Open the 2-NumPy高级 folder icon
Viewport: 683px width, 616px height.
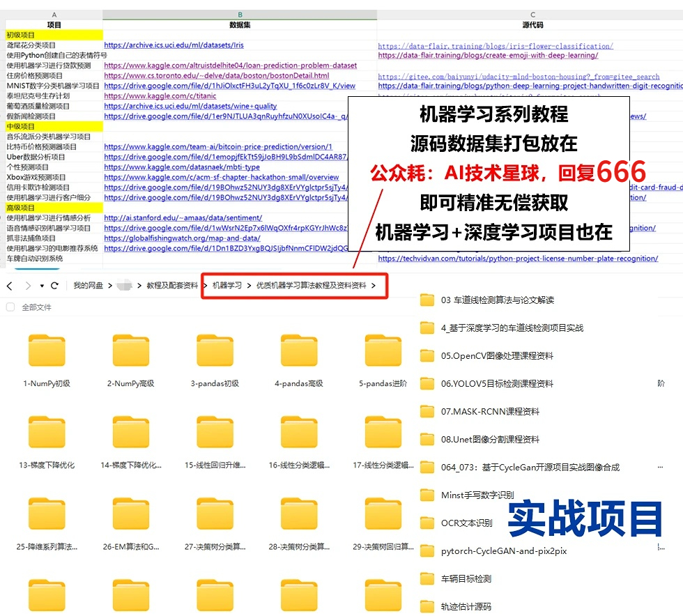coord(131,351)
